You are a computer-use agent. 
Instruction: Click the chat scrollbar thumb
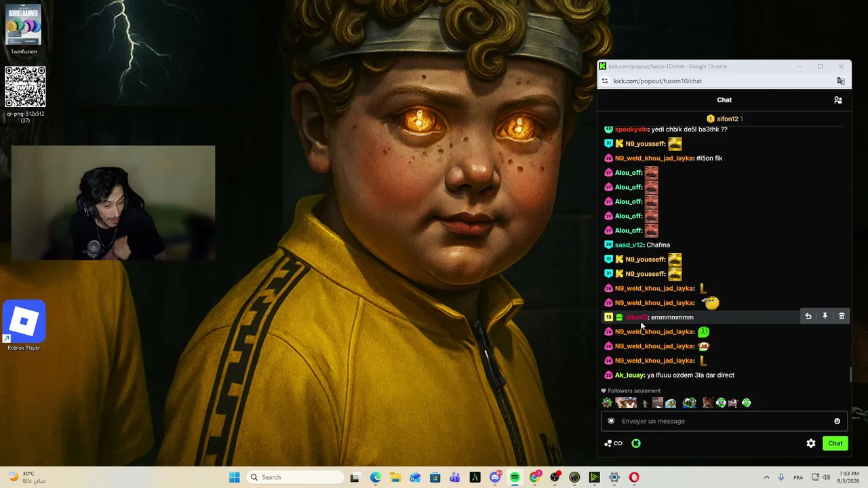click(x=850, y=374)
